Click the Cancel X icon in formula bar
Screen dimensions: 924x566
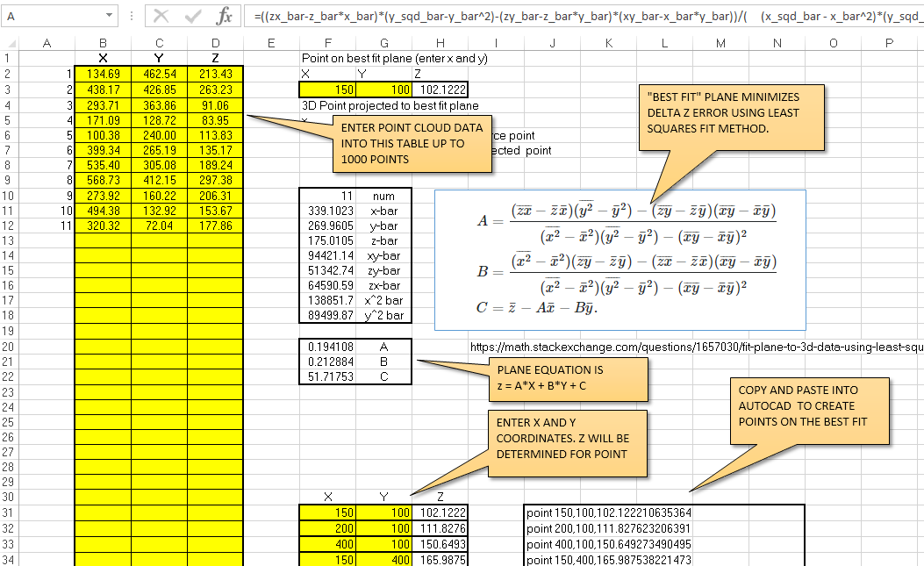161,16
